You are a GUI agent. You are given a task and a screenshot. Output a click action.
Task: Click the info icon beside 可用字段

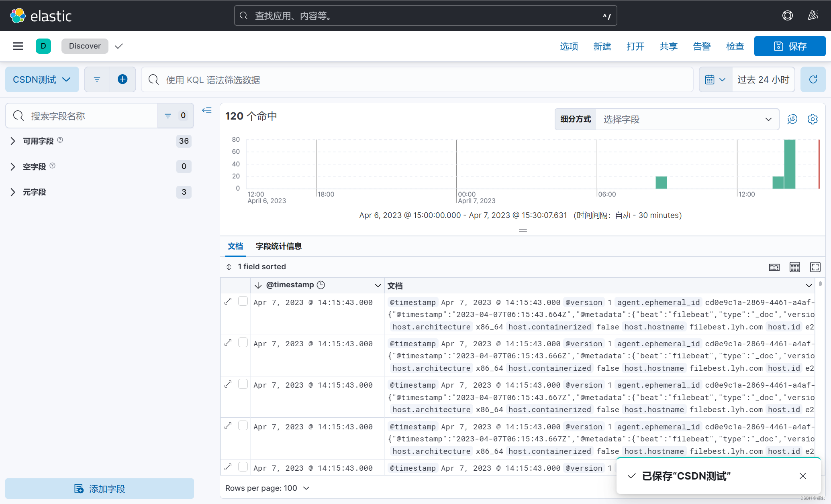60,140
